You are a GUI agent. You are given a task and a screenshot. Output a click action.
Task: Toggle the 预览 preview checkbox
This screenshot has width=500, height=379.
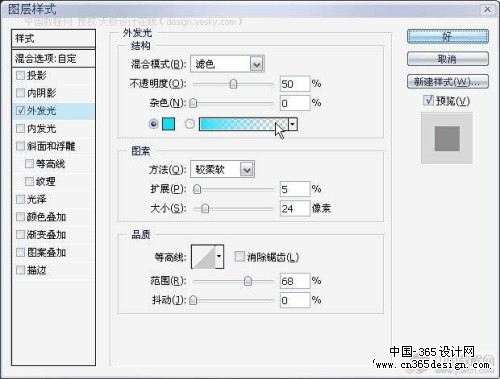[x=428, y=100]
